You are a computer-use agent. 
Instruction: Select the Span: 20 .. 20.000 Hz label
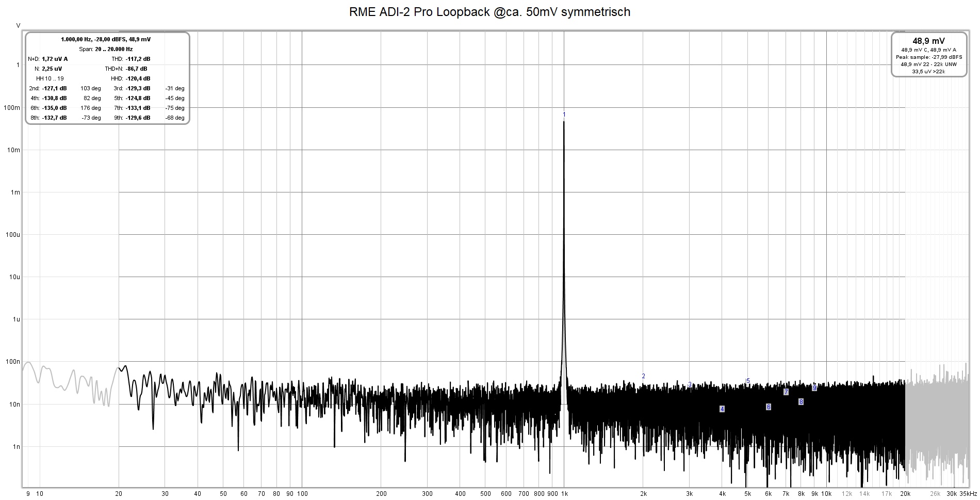click(106, 49)
